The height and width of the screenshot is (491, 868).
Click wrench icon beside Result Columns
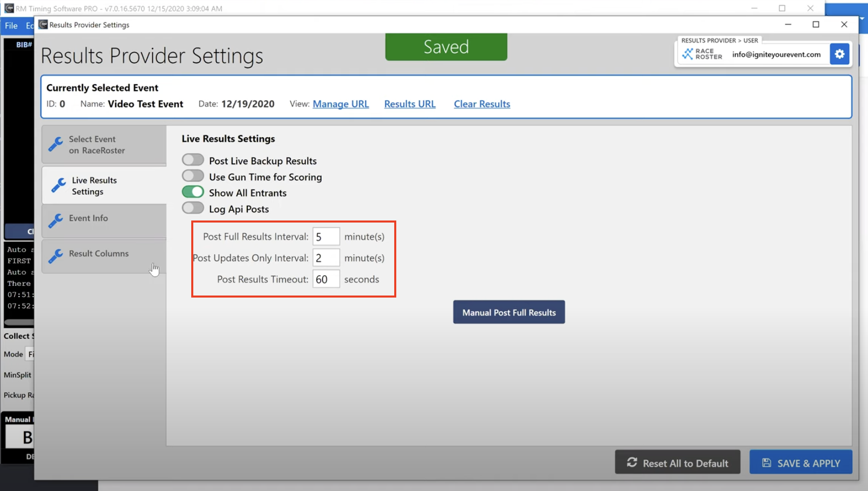pos(56,255)
